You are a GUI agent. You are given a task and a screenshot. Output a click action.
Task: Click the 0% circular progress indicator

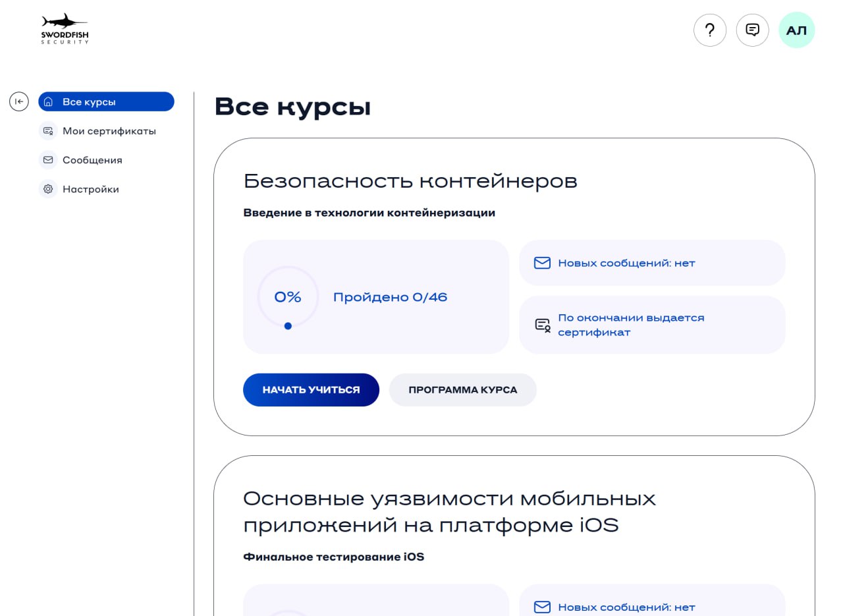point(288,297)
